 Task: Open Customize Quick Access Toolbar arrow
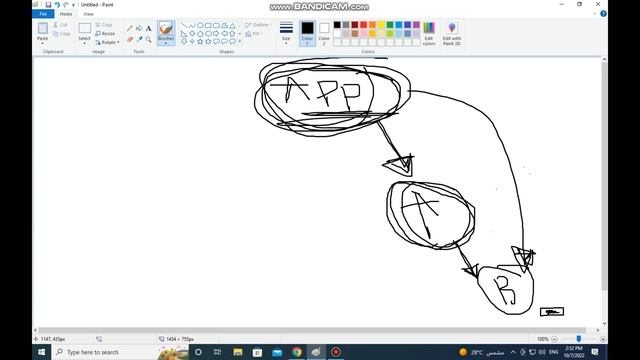tap(73, 5)
